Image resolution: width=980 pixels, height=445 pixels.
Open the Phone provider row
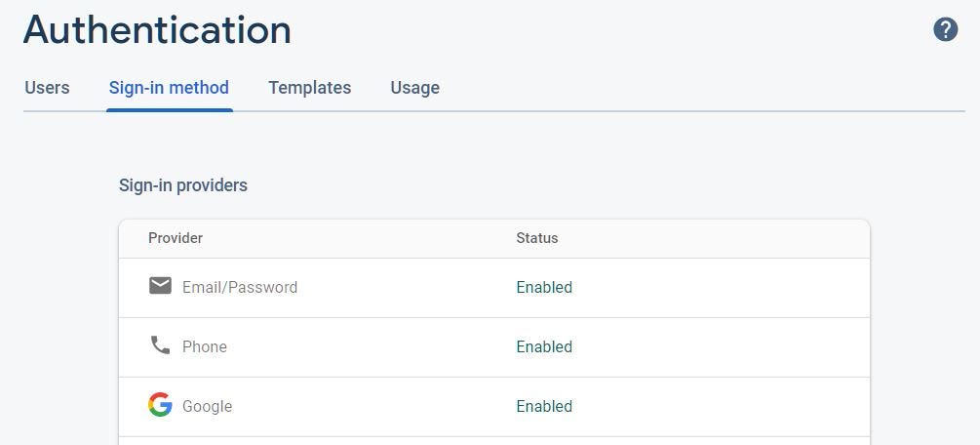pyautogui.click(x=494, y=347)
